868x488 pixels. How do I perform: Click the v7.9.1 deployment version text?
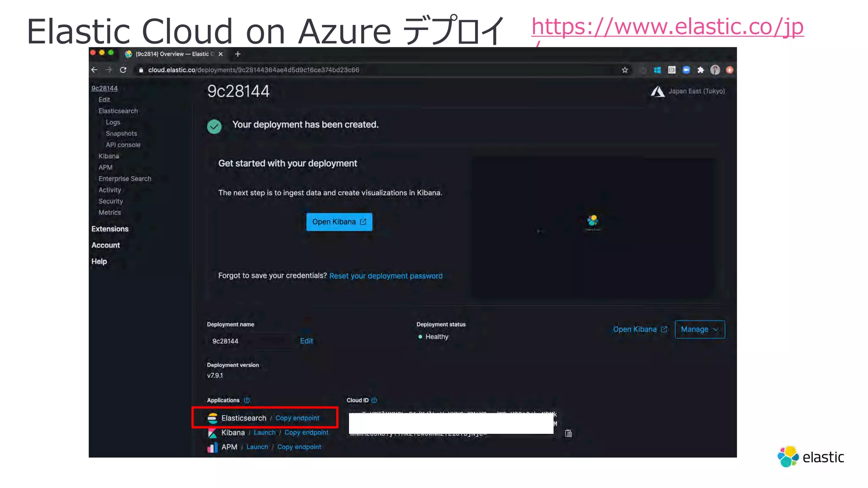pos(215,376)
